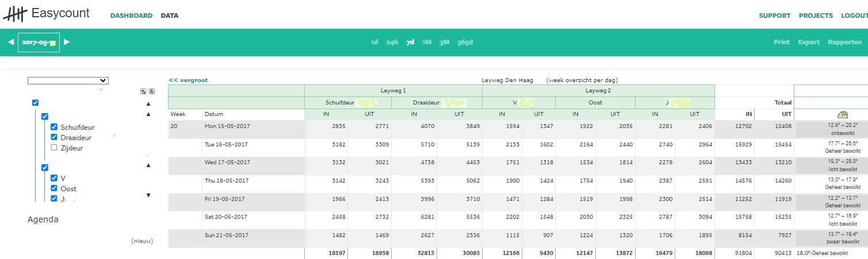Select the 24h time range
868x259 pixels.
(392, 42)
